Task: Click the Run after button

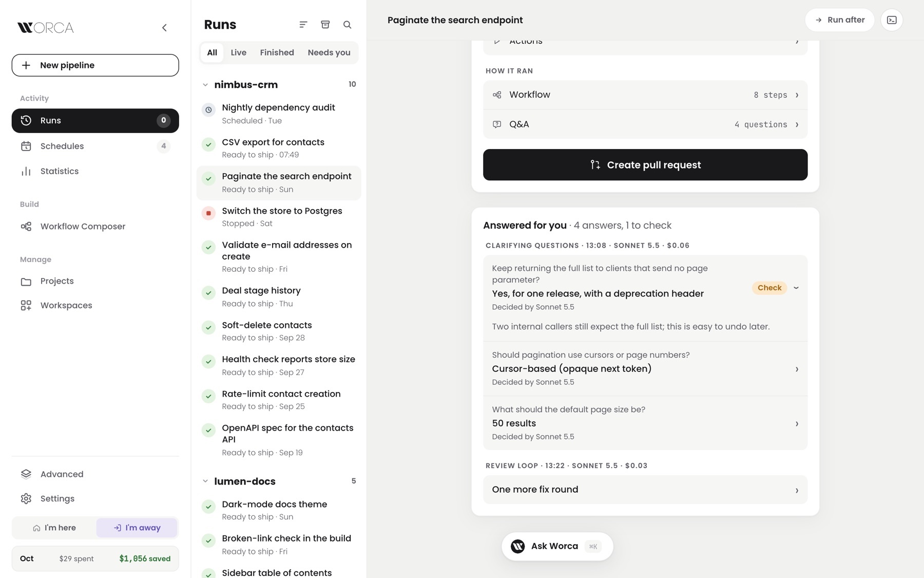Action: pos(840,20)
